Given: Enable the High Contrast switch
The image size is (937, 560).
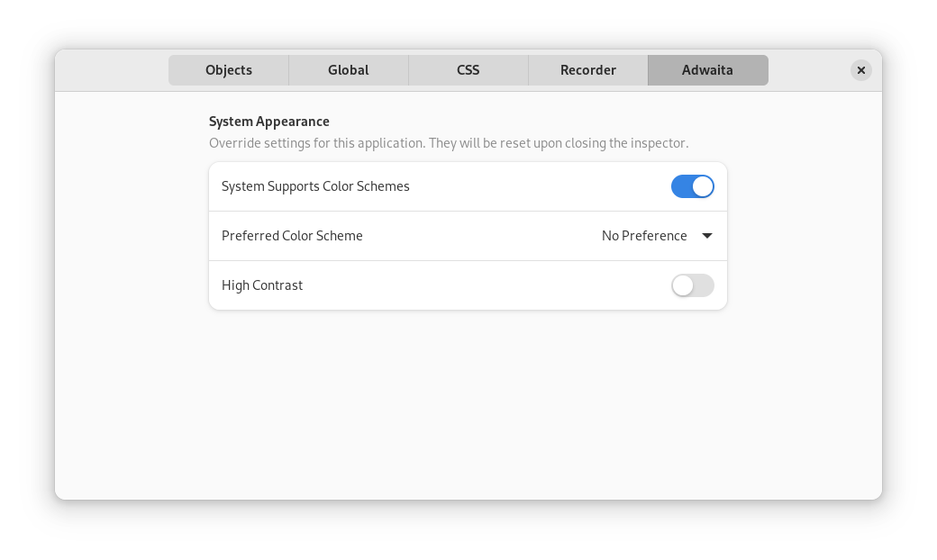Looking at the screenshot, I should [692, 285].
